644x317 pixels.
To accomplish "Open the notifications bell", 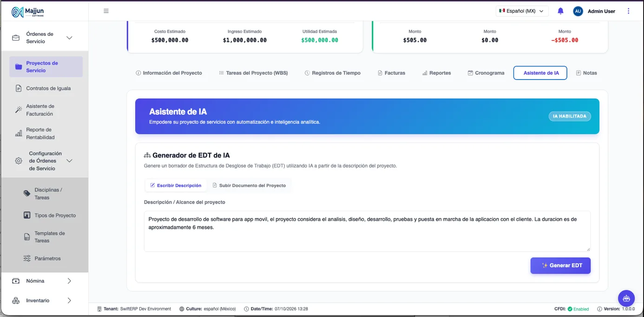I will 560,11.
